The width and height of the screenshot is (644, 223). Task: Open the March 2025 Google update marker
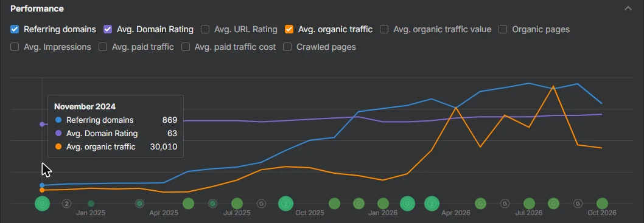click(x=139, y=204)
